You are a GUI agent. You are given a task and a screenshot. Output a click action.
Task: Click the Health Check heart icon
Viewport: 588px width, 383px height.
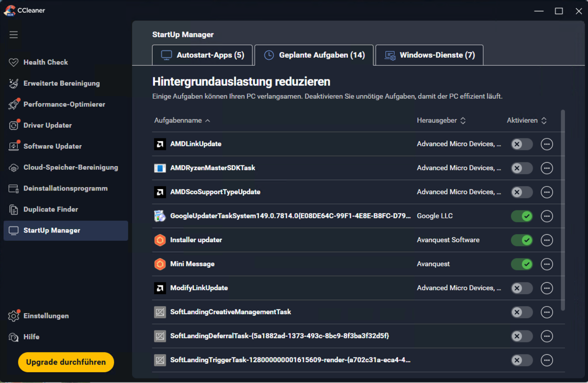(14, 62)
